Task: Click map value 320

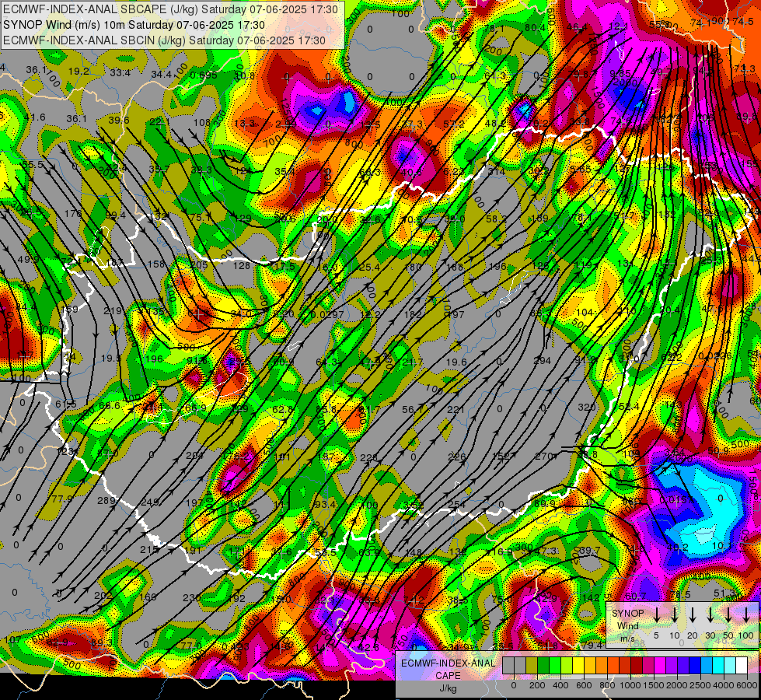Action: [587, 407]
